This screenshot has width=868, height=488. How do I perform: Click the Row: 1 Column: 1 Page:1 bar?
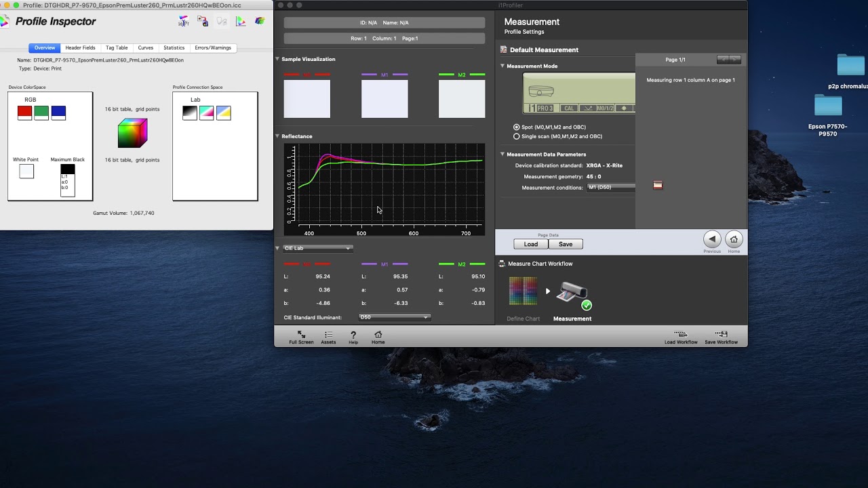384,39
